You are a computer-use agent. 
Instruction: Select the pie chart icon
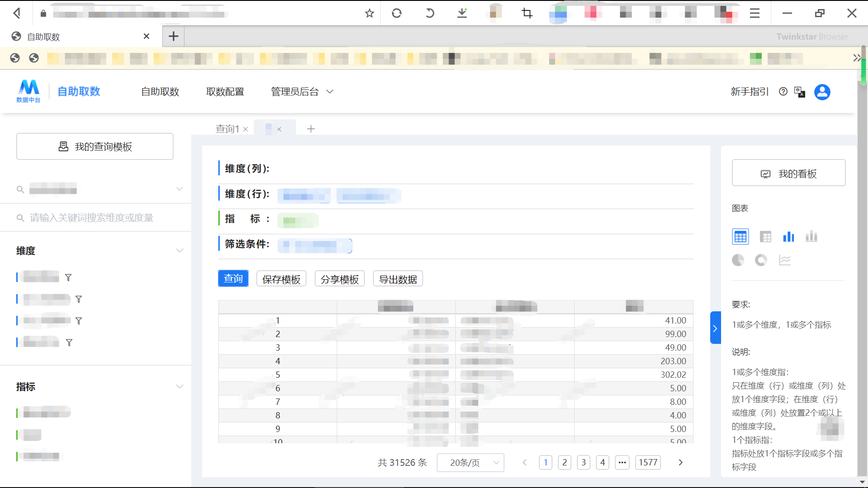[738, 260]
